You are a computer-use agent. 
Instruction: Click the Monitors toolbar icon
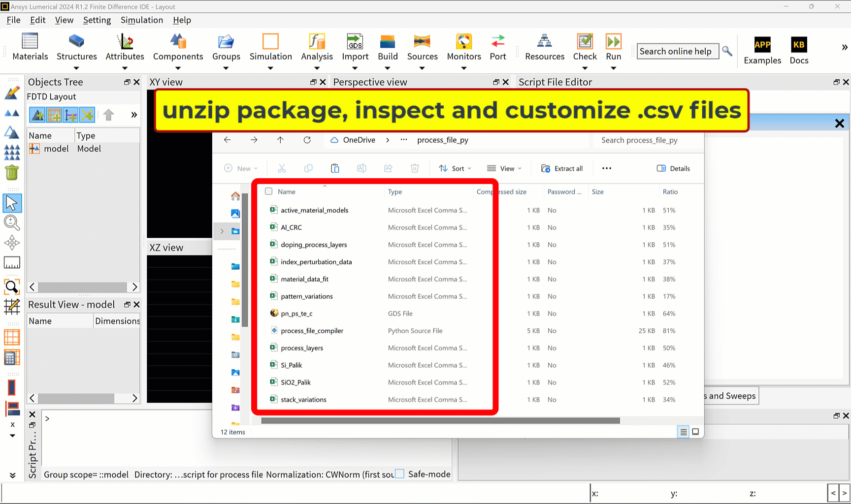point(463,41)
